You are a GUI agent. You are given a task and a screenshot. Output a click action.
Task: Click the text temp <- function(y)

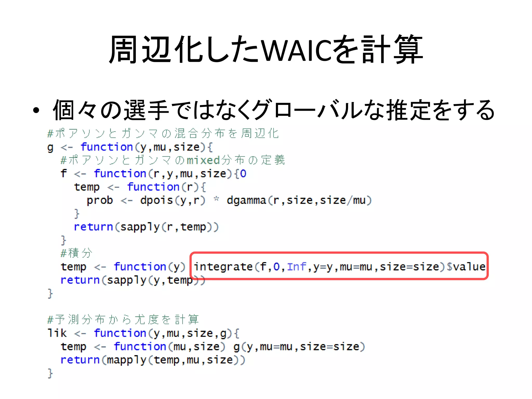[123, 267]
